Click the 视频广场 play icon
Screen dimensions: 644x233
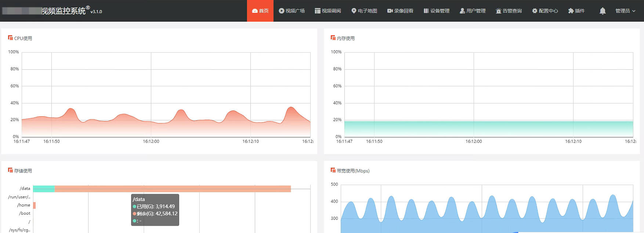[x=281, y=11]
